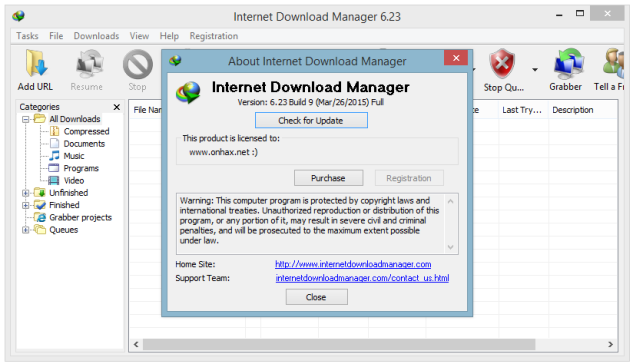Select the Compressed category
This screenshot has height=364, width=632.
[x=86, y=131]
